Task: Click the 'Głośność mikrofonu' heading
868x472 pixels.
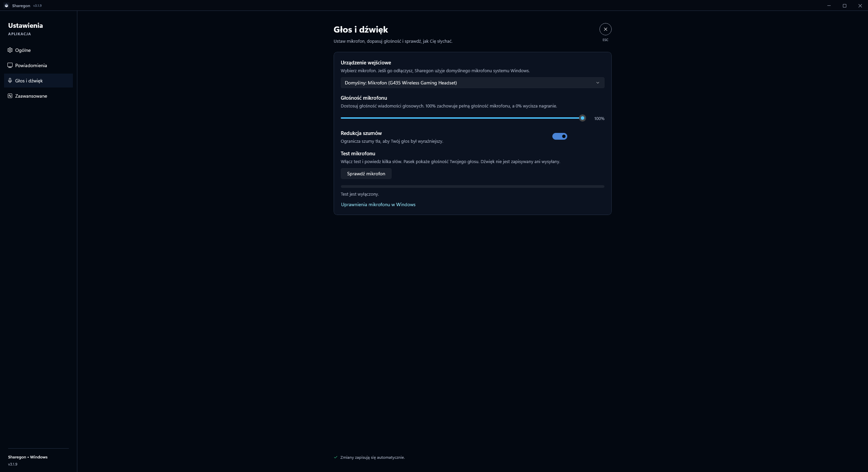Action: pyautogui.click(x=364, y=98)
